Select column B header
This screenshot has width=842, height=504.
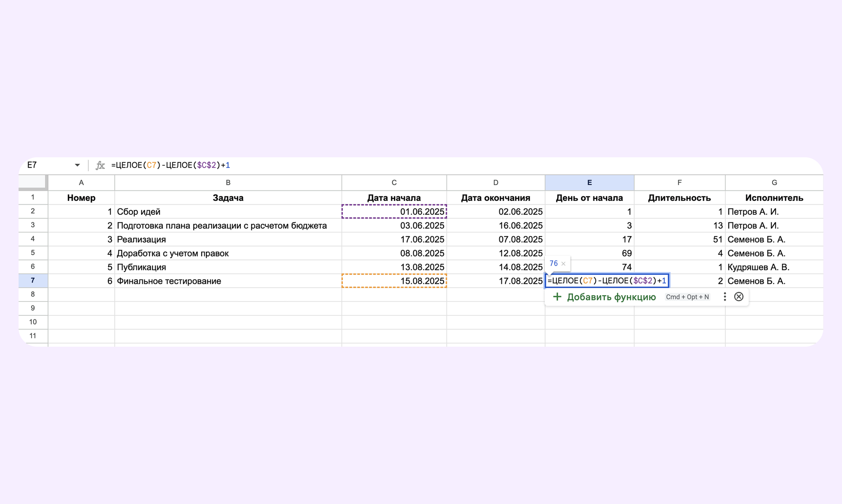228,183
